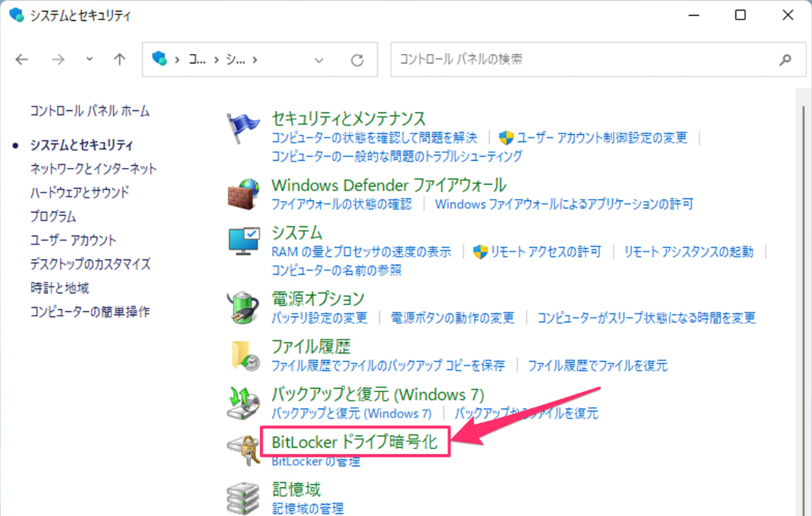Select システムとセキュリティ in the sidebar

82,145
